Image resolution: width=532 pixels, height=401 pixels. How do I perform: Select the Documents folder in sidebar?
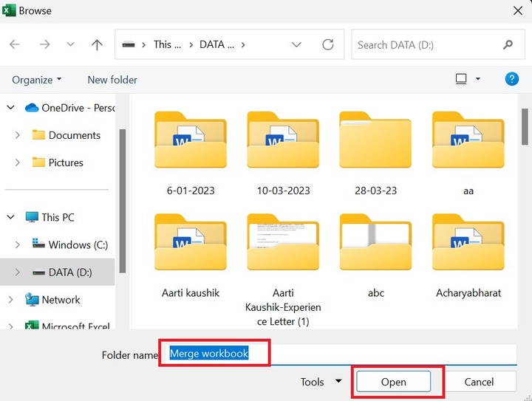[66, 135]
